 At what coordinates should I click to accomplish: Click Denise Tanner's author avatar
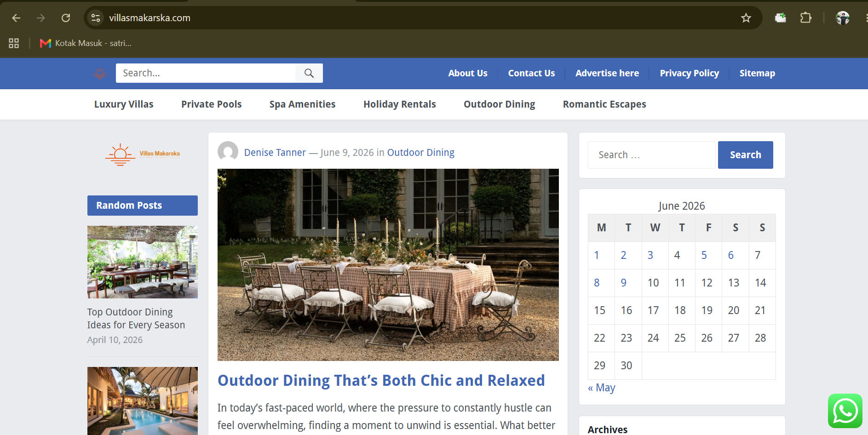(228, 152)
